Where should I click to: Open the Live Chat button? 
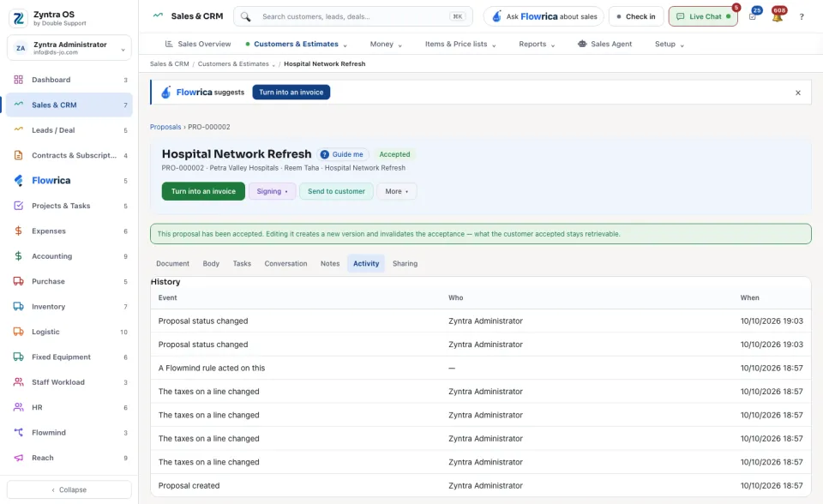coord(703,17)
